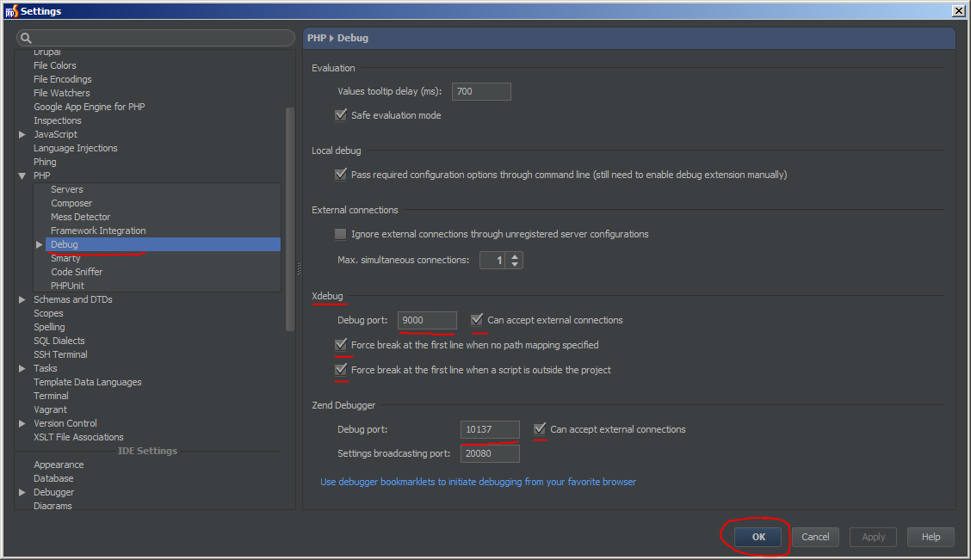Select Vagrant settings item
This screenshot has width=971, height=560.
point(50,409)
